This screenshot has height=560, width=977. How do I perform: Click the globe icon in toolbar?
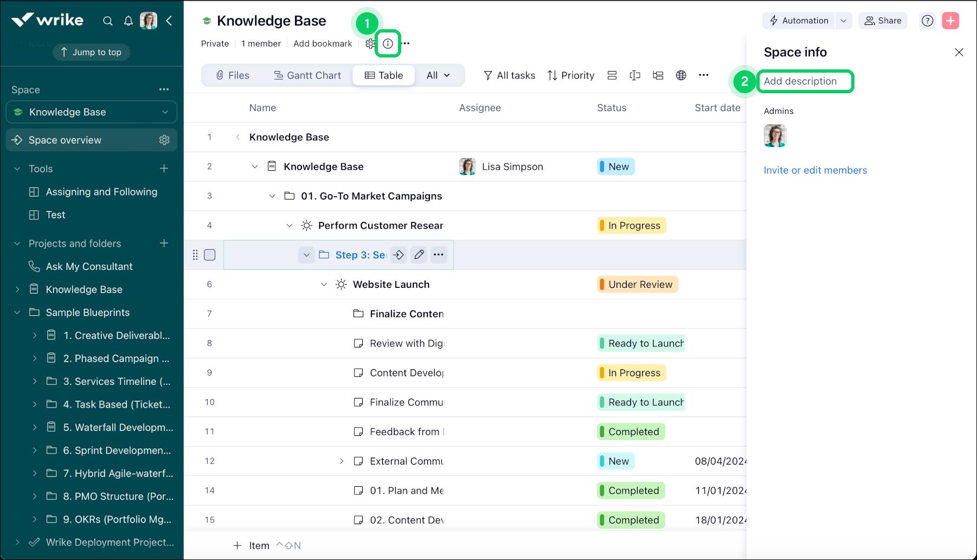[x=681, y=75]
